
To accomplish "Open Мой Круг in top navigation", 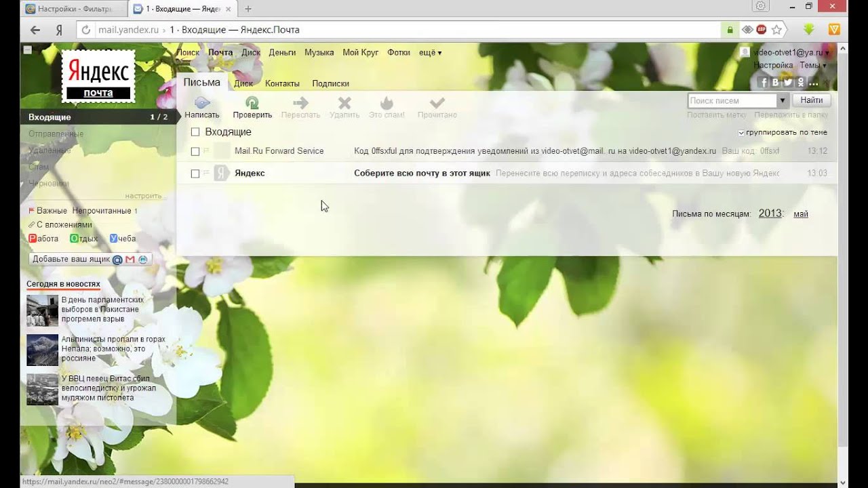I will click(x=360, y=52).
